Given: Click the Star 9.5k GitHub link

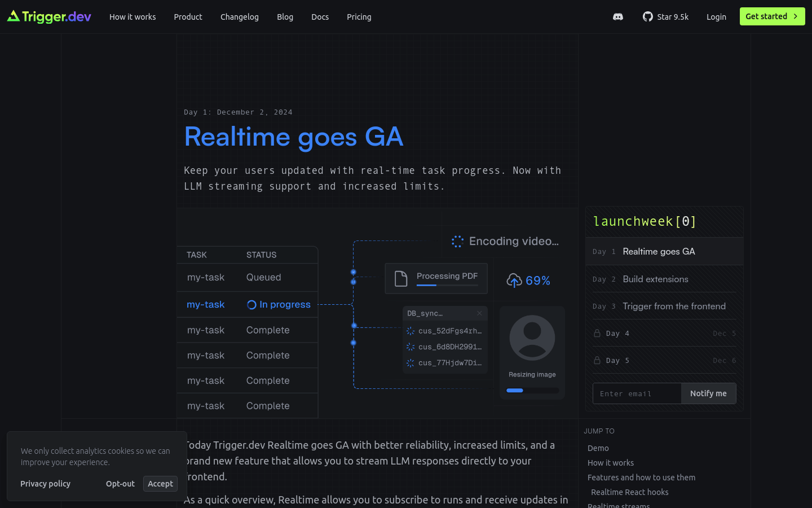Looking at the screenshot, I should tap(666, 17).
